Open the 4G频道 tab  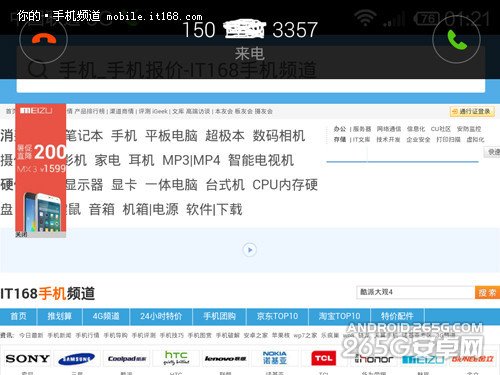(x=106, y=316)
